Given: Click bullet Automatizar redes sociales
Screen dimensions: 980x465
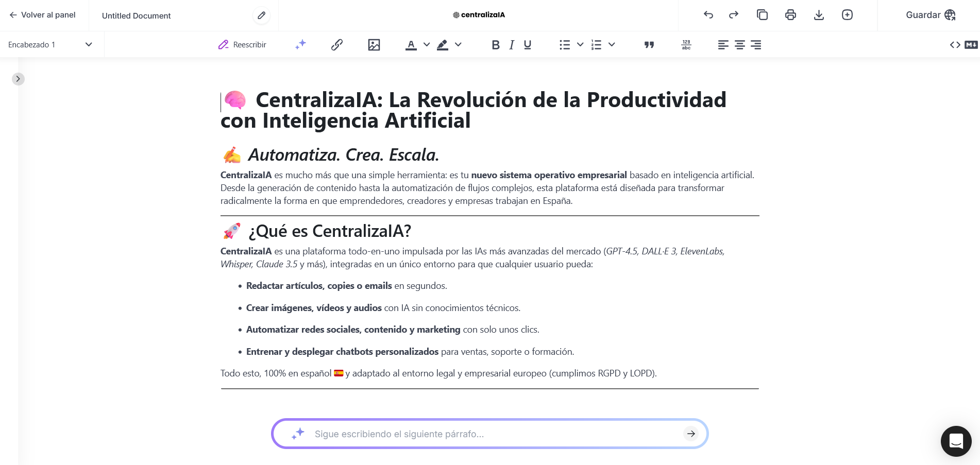Looking at the screenshot, I should pos(393,330).
